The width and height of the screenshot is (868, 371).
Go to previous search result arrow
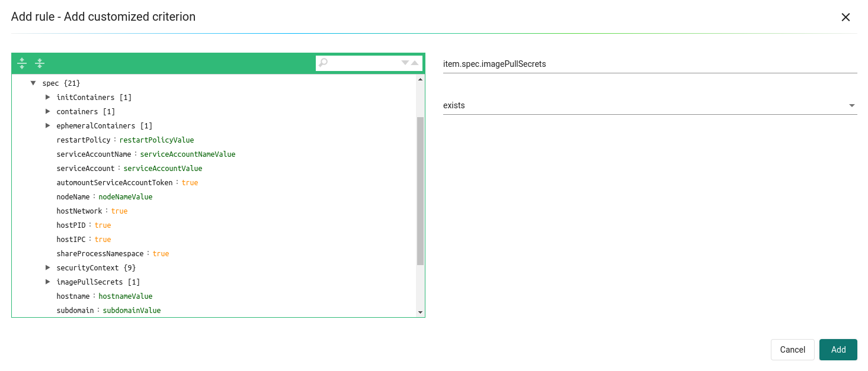tap(415, 63)
